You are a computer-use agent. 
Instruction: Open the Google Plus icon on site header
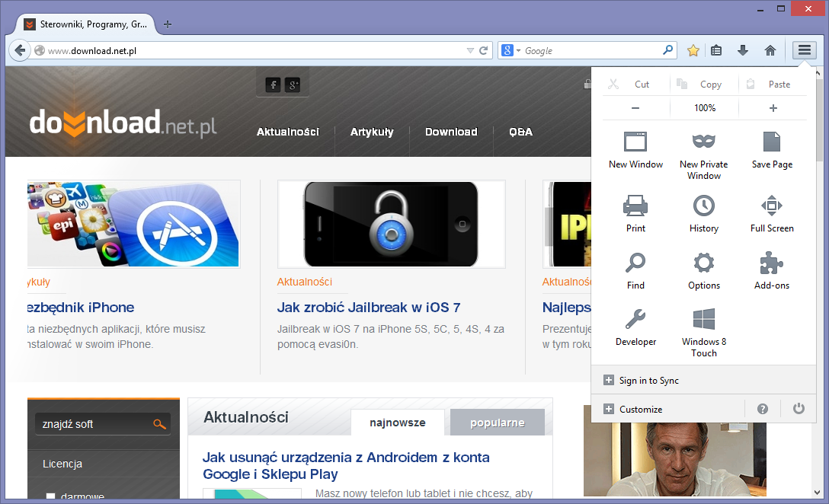pos(293,85)
